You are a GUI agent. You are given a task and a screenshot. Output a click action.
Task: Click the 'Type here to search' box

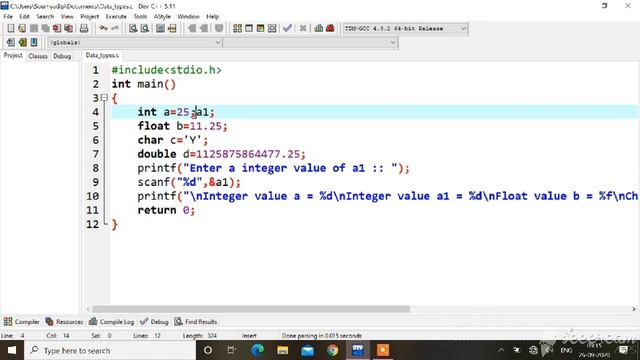pyautogui.click(x=110, y=350)
